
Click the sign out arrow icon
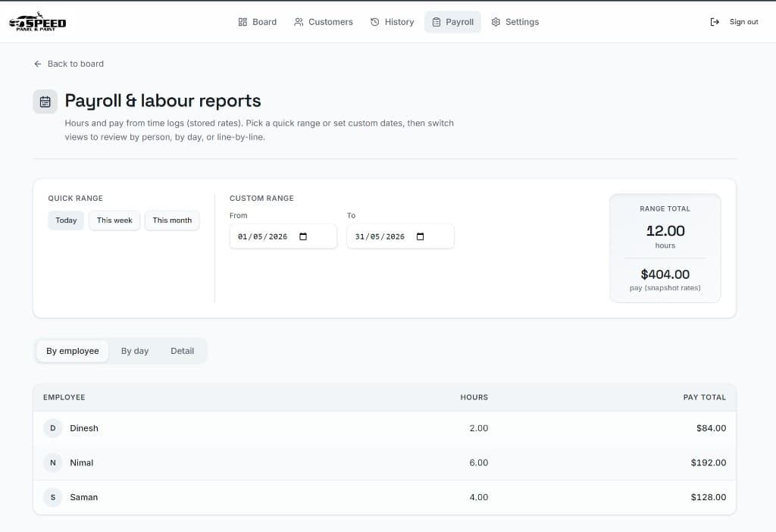tap(715, 22)
